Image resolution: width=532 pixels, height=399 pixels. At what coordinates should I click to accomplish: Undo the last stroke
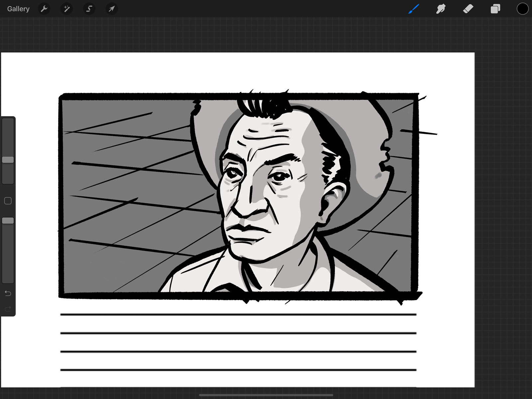click(x=8, y=293)
